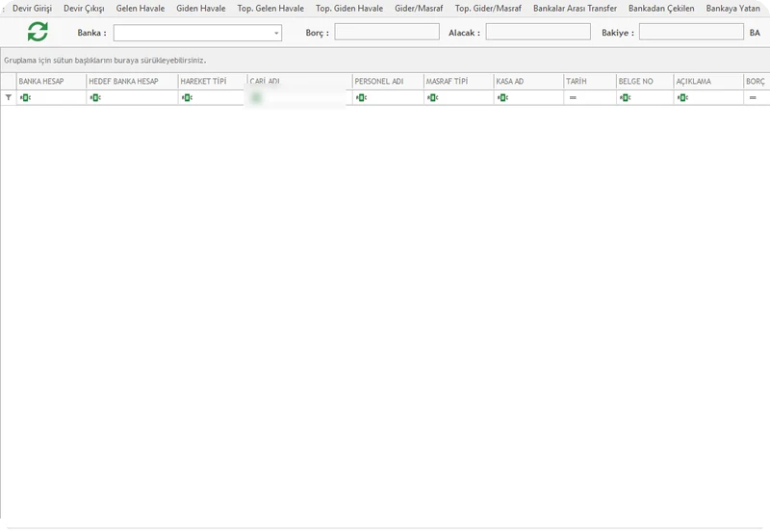Open the Banka dropdown list
The image size is (770, 532).
pos(276,33)
